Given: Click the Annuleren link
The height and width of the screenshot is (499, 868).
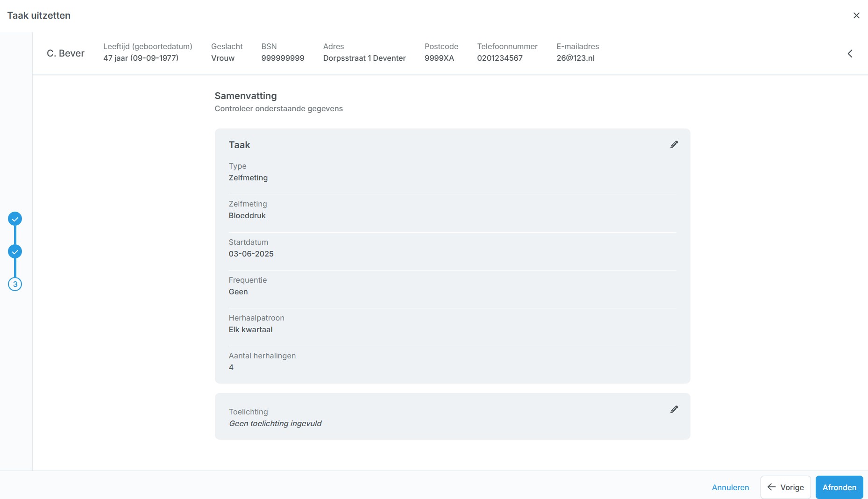Looking at the screenshot, I should [x=730, y=487].
